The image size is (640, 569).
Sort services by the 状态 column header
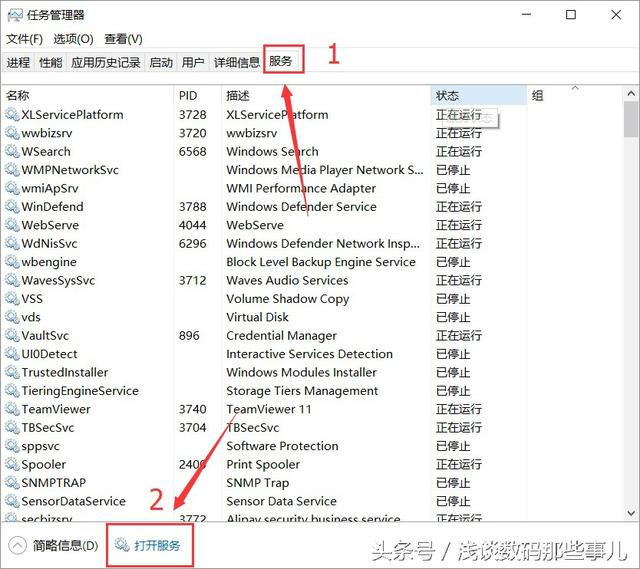447,96
